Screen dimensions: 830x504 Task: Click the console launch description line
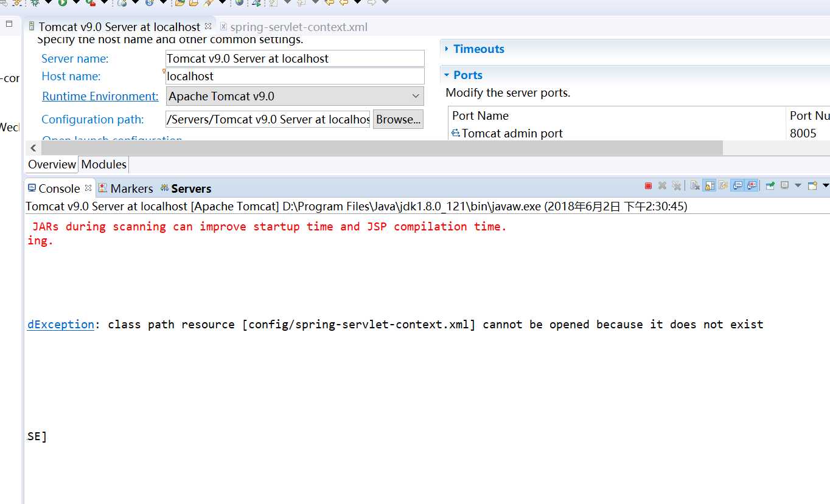(x=357, y=206)
